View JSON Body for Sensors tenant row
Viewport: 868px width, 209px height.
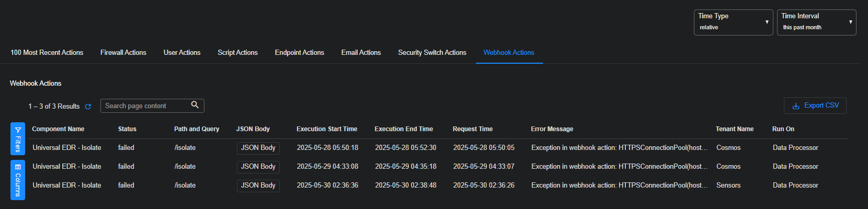[258, 185]
